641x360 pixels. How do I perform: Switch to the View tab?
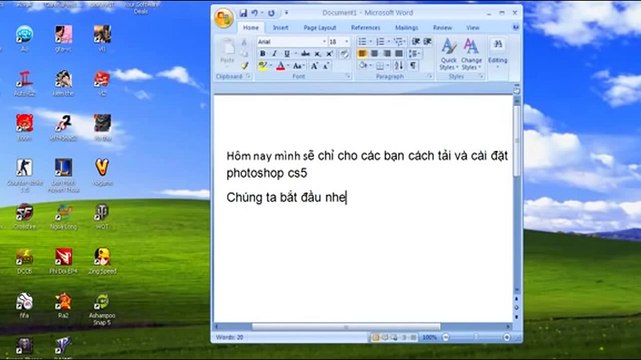coord(473,28)
